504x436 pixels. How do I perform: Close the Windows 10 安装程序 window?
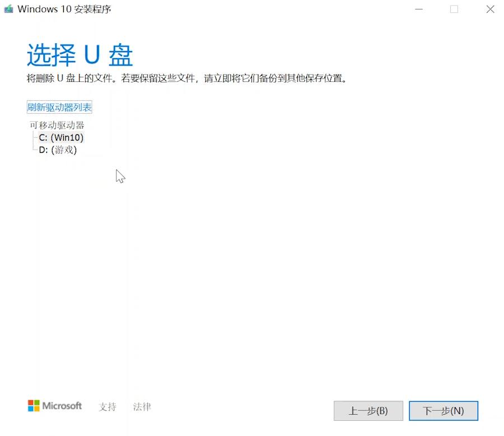[x=490, y=9]
